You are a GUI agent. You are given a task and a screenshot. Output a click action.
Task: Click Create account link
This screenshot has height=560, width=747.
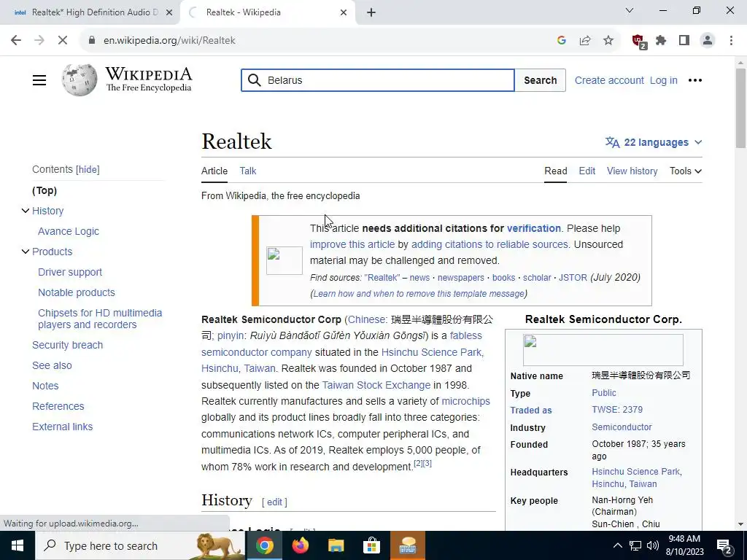tap(609, 80)
